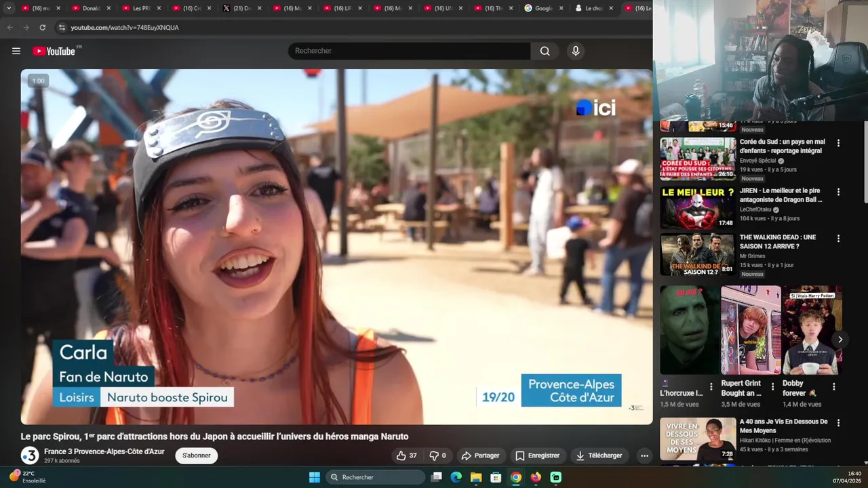868x488 pixels.
Task: Open options for Dobby forever short
Action: [x=833, y=387]
